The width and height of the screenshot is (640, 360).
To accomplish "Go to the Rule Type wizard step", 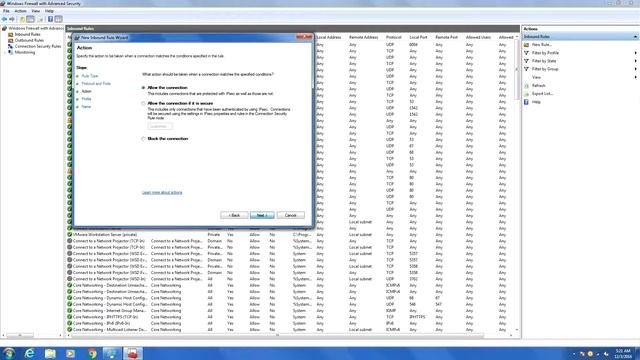I will pyautogui.click(x=90, y=76).
